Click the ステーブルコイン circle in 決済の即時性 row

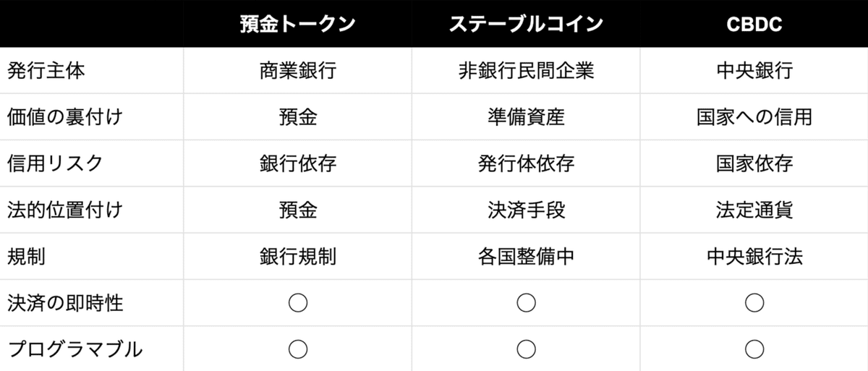[x=527, y=303]
